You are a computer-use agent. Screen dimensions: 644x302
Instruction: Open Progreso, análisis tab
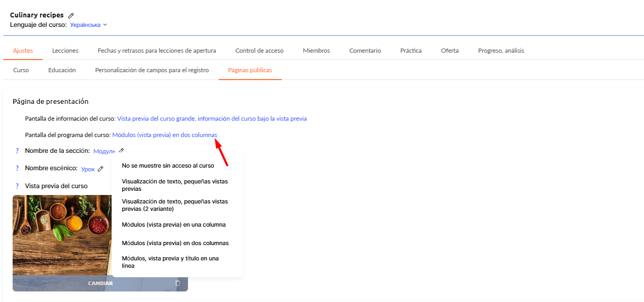pyautogui.click(x=501, y=51)
